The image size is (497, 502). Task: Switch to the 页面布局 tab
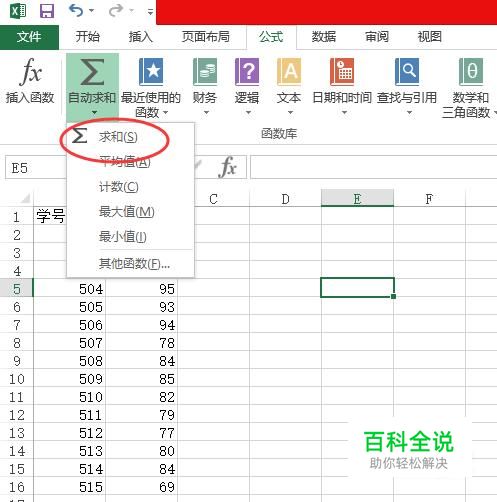pyautogui.click(x=206, y=37)
